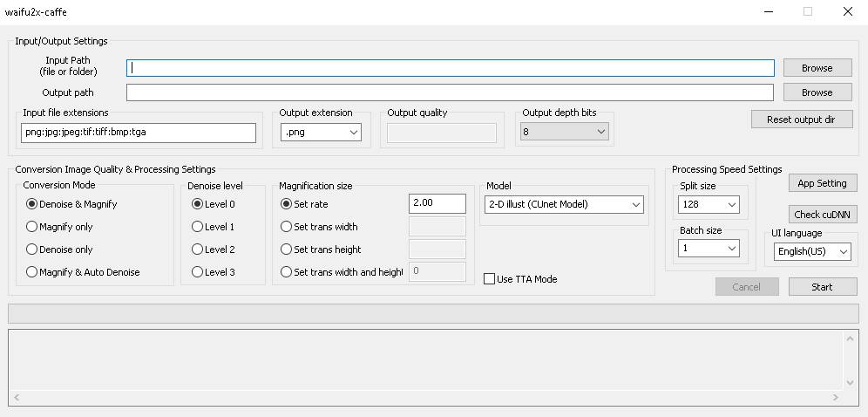Click the log area scroll right arrow
This screenshot has width=868, height=417.
click(x=837, y=397)
